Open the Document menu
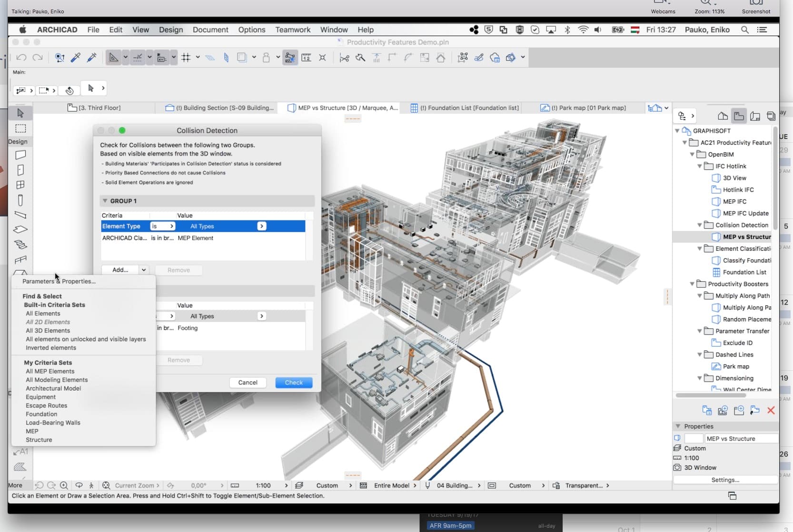Screen dimensions: 793x532 pos(210,30)
